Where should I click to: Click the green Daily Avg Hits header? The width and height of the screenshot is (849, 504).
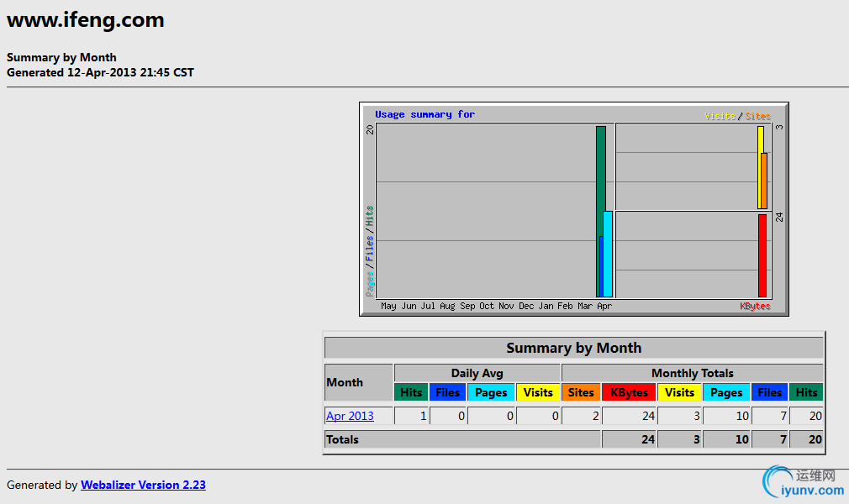[411, 392]
